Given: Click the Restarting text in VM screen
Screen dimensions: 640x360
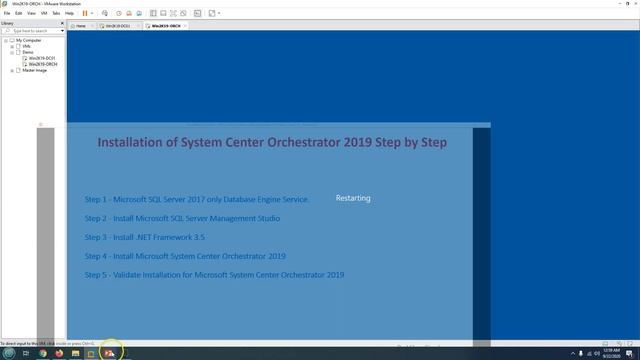Looking at the screenshot, I should (x=353, y=198).
